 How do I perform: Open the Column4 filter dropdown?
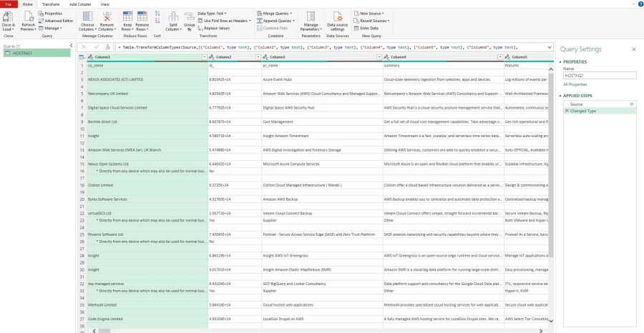point(500,57)
